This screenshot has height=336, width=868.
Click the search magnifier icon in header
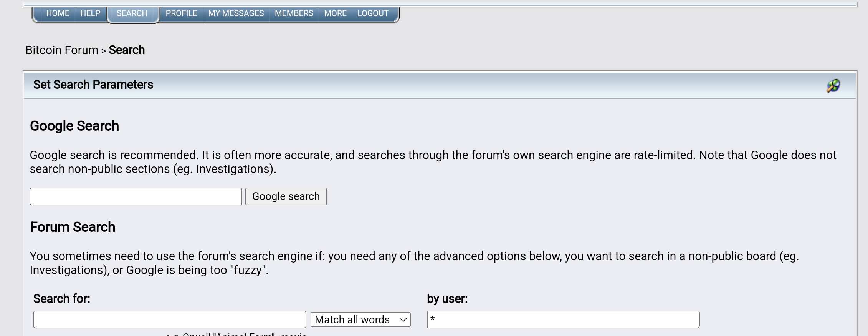(833, 85)
